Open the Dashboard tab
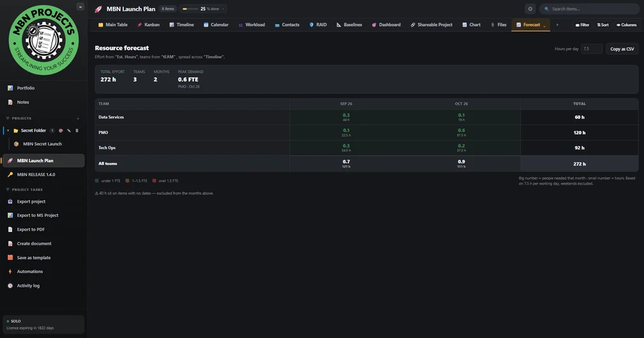This screenshot has height=338, width=644. pos(386,24)
